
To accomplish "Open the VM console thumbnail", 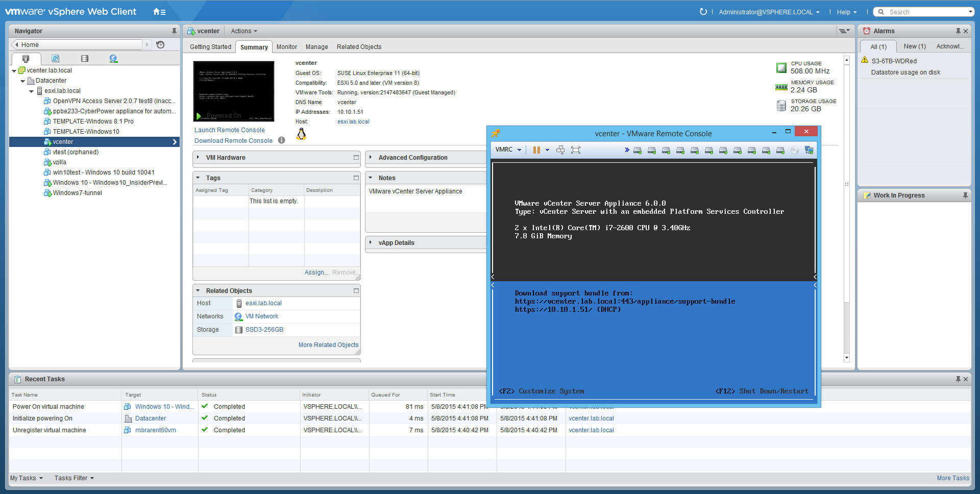I will [234, 91].
